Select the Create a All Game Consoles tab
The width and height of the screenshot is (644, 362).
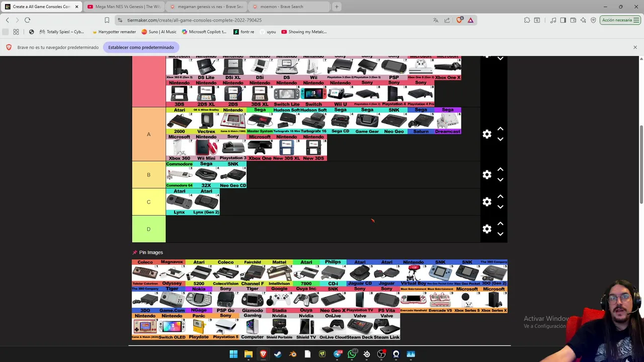41,7
